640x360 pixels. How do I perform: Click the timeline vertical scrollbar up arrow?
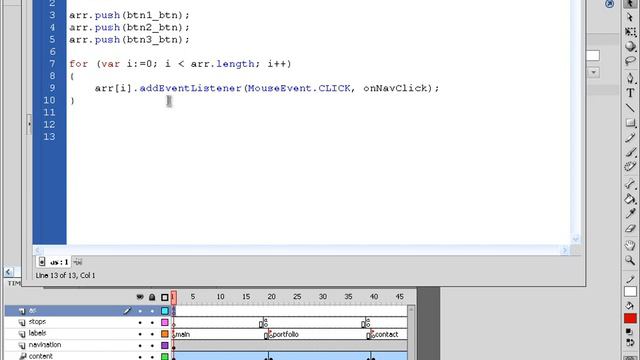click(x=411, y=310)
